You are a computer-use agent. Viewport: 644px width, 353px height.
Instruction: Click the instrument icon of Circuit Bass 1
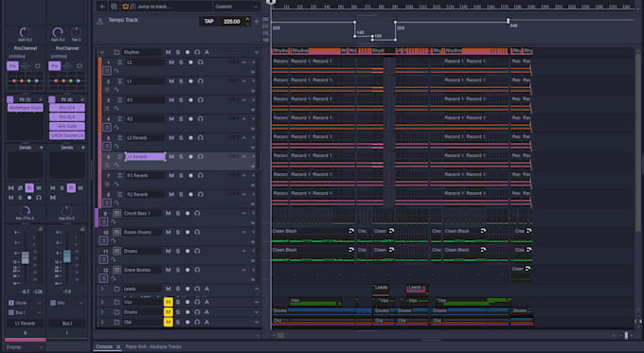[x=116, y=214]
